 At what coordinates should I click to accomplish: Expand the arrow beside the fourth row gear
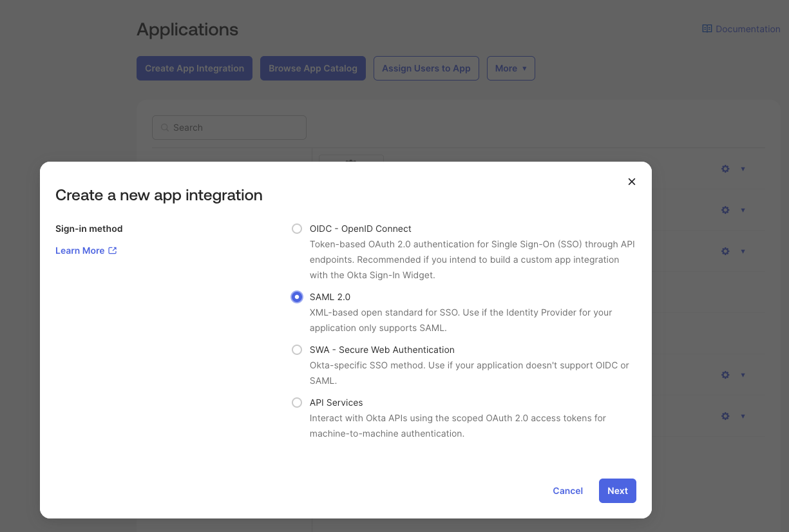pyautogui.click(x=743, y=375)
